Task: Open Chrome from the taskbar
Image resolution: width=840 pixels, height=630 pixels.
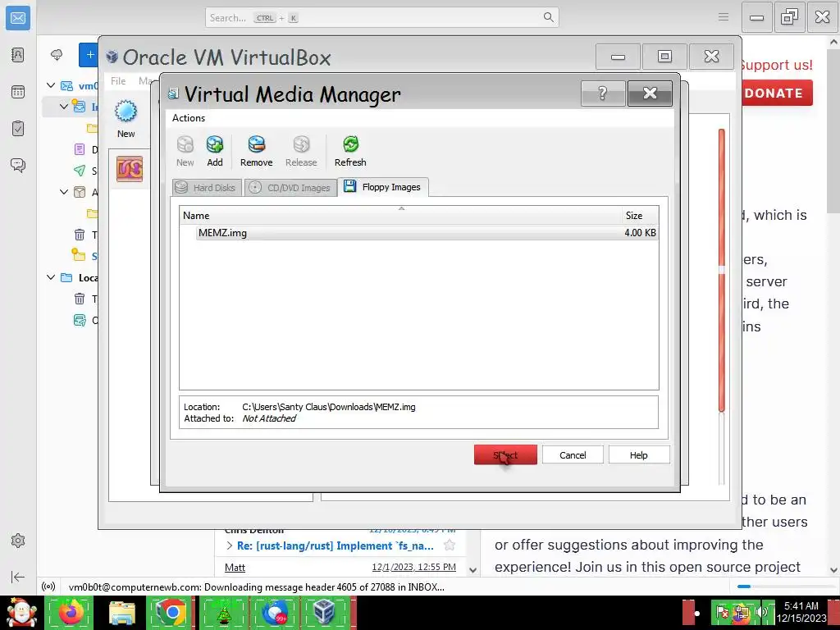Action: point(171,612)
